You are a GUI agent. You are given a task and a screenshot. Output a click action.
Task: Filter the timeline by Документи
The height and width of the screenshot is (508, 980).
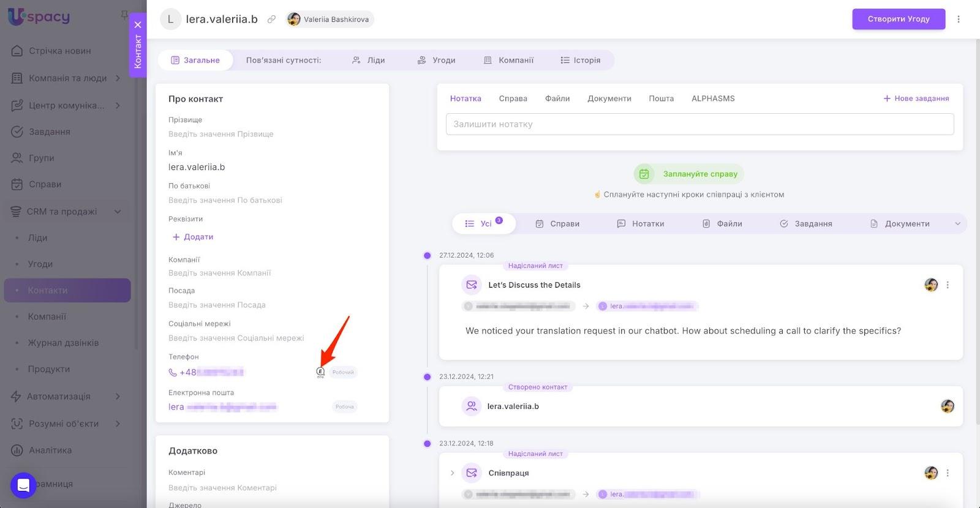click(900, 224)
